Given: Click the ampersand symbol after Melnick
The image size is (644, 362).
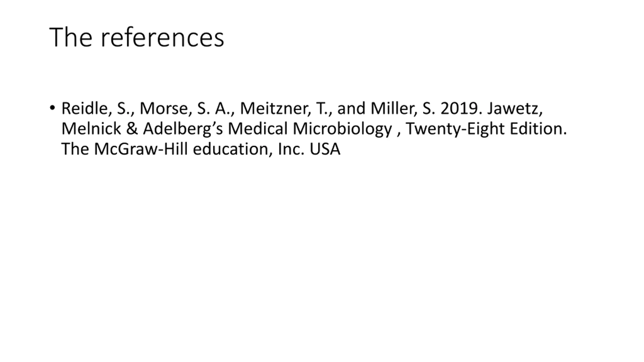Looking at the screenshot, I should click(132, 129).
